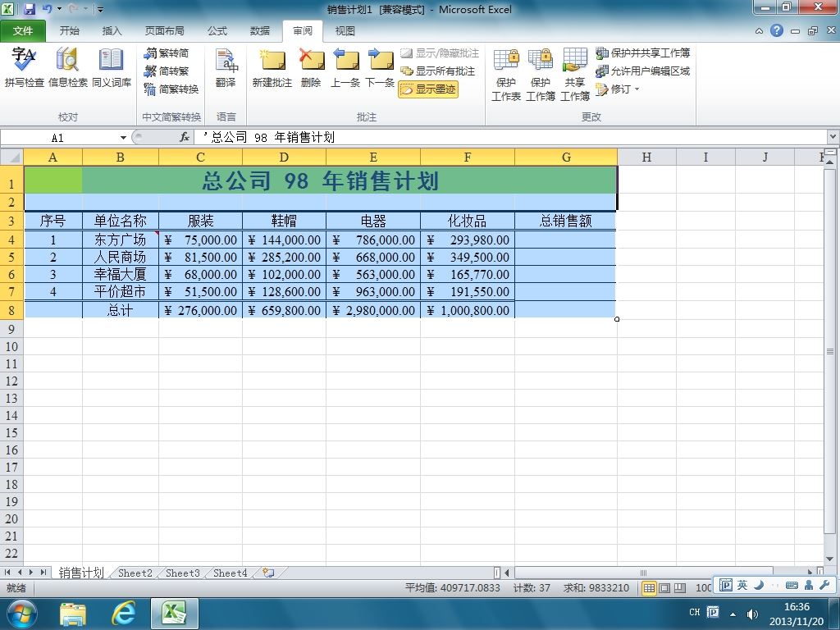Open Excel help question mark

(776, 30)
